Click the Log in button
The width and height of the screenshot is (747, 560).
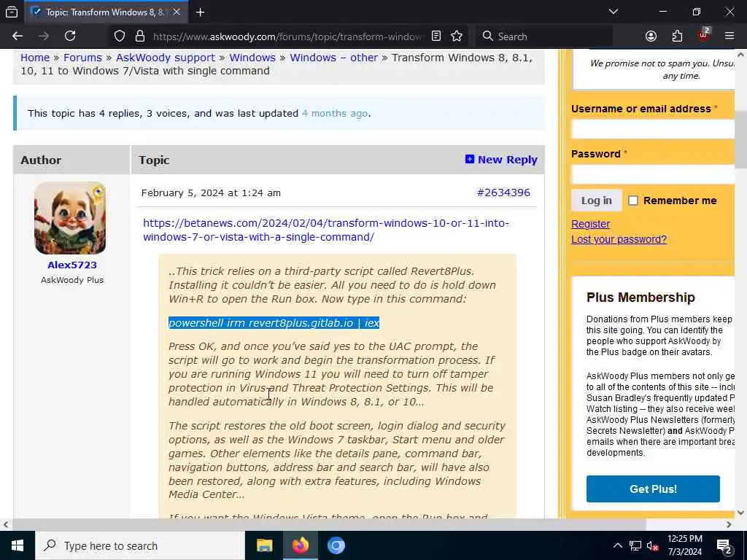(x=597, y=201)
